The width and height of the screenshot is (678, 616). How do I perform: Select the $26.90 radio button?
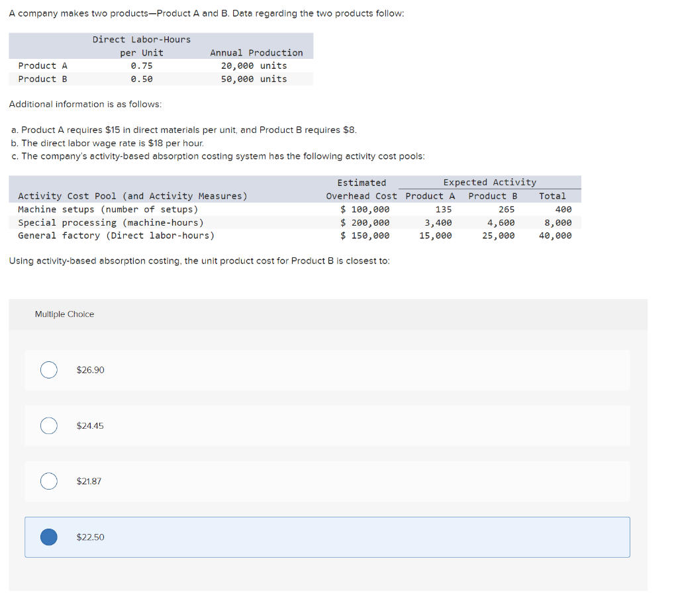(48, 370)
